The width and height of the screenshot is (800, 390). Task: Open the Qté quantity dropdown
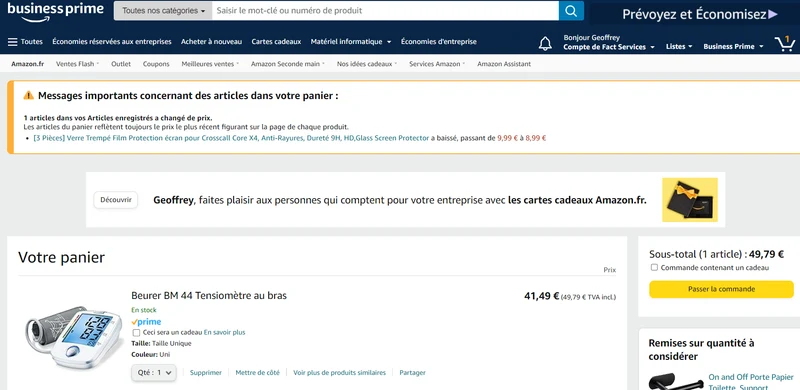point(154,373)
